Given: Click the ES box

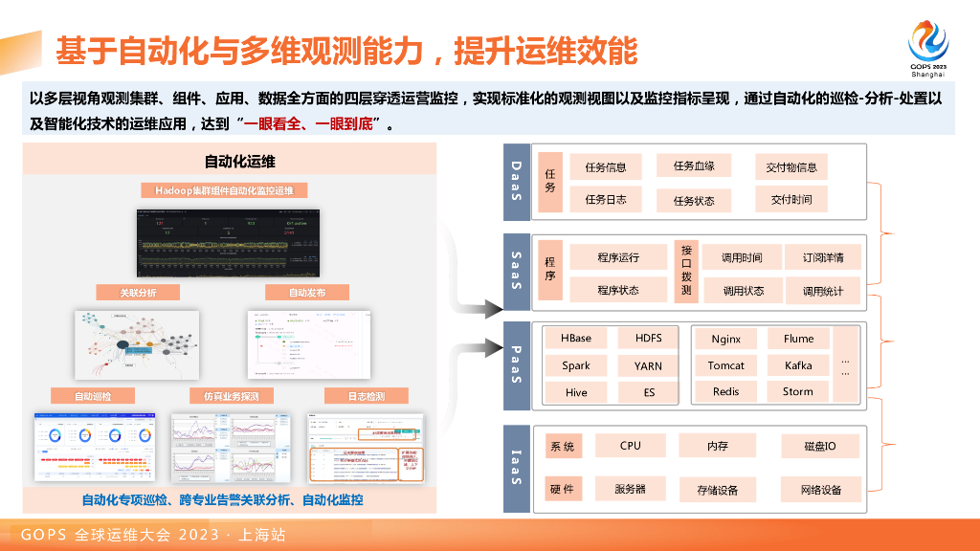Looking at the screenshot, I should coord(648,392).
